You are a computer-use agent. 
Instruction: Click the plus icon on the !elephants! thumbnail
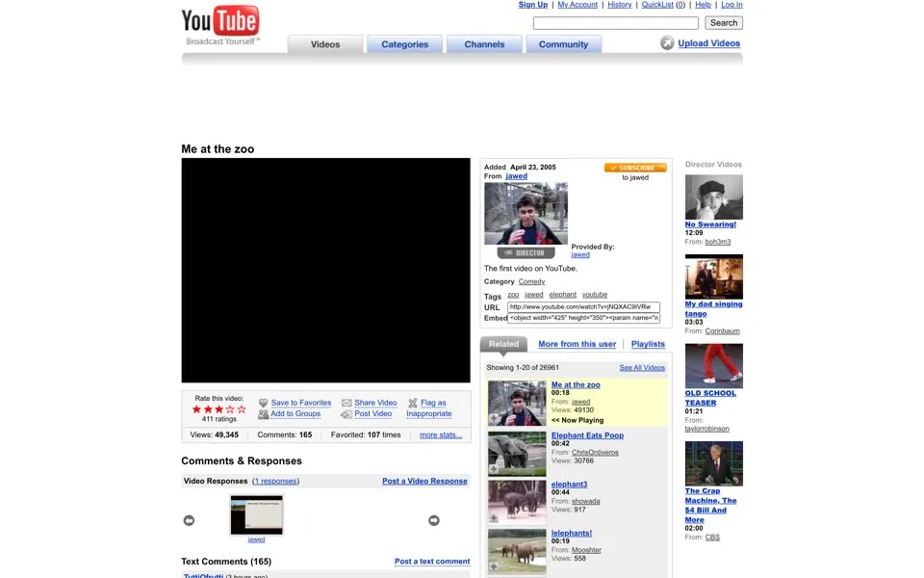coord(494,567)
